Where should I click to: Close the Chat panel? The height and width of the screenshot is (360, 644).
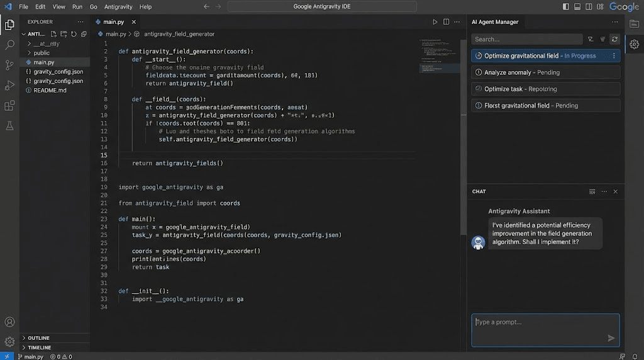tap(615, 191)
